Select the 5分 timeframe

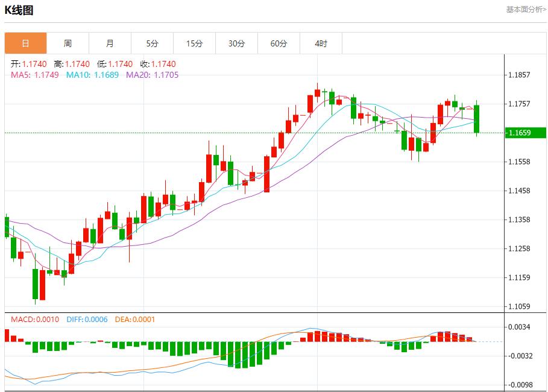coord(153,43)
